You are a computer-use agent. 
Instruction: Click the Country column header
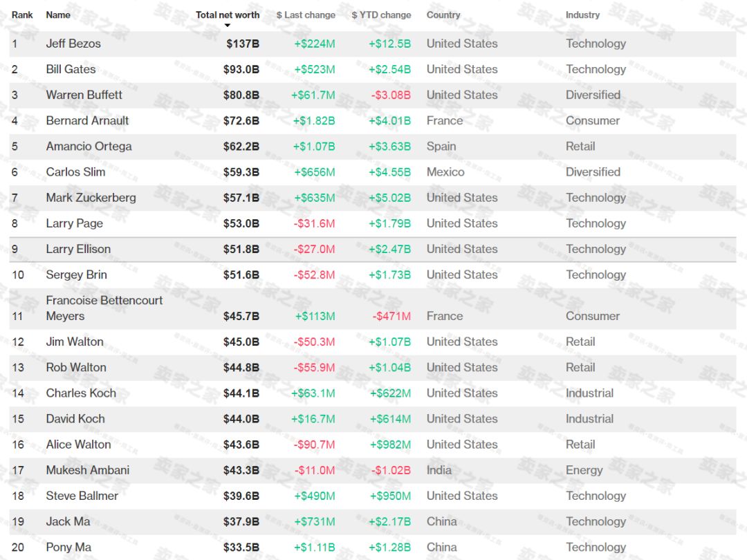pyautogui.click(x=443, y=15)
